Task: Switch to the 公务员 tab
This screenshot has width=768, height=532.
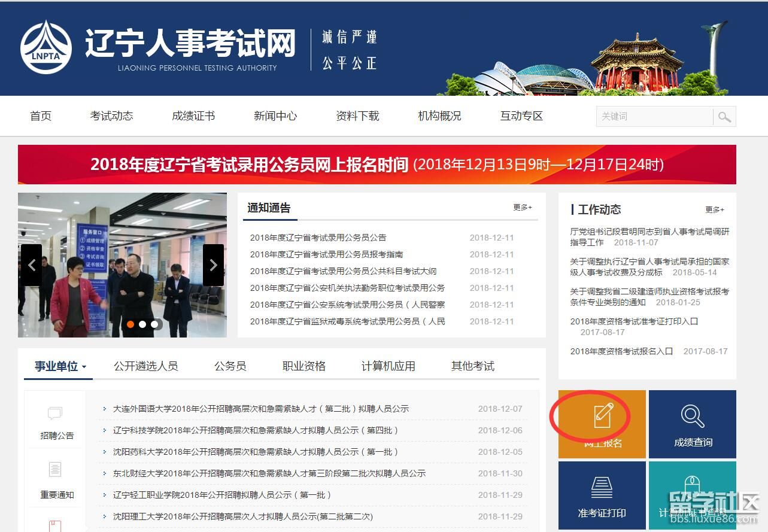Action: pyautogui.click(x=230, y=366)
